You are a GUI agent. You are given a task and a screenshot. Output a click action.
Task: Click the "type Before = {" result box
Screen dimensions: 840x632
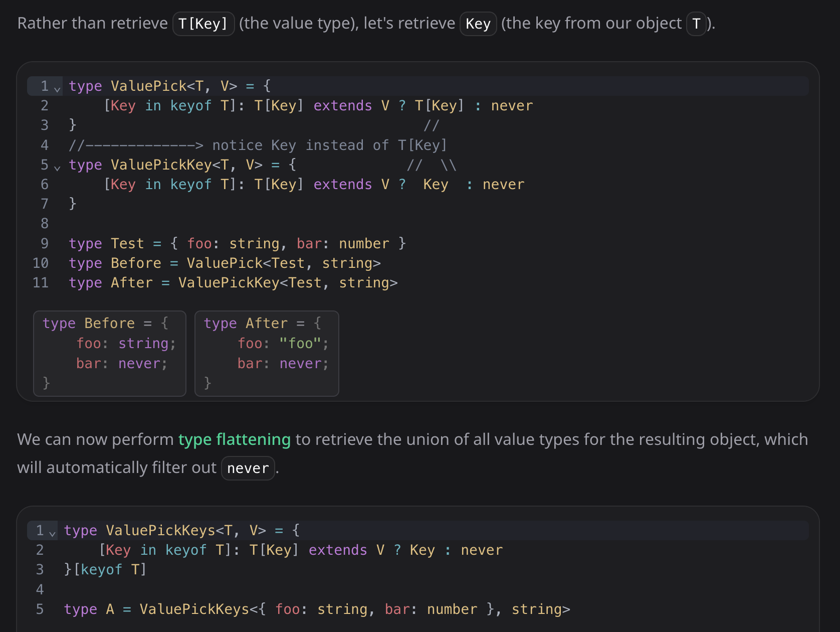pyautogui.click(x=110, y=354)
